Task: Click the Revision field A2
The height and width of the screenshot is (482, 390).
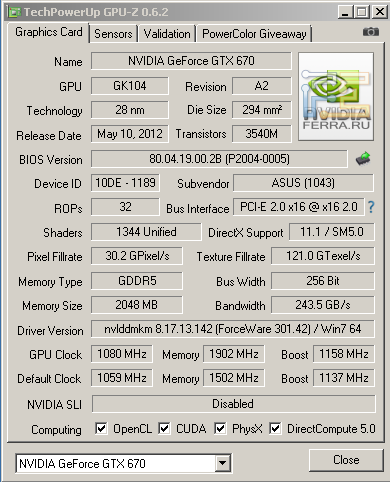Action: tap(262, 86)
